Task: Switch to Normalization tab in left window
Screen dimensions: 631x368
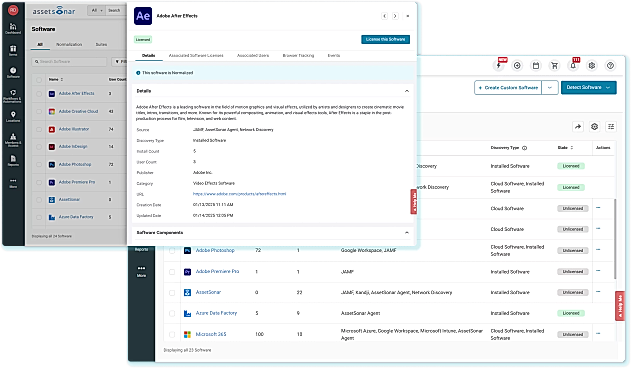Action: tap(69, 44)
